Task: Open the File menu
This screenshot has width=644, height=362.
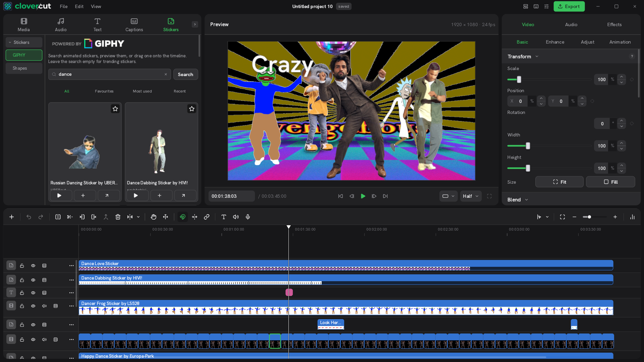Action: [64, 6]
